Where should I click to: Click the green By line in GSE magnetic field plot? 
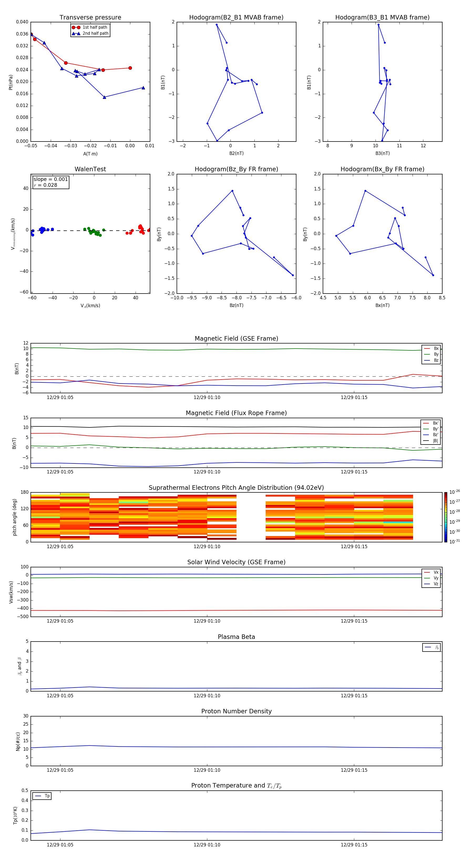[x=236, y=349]
